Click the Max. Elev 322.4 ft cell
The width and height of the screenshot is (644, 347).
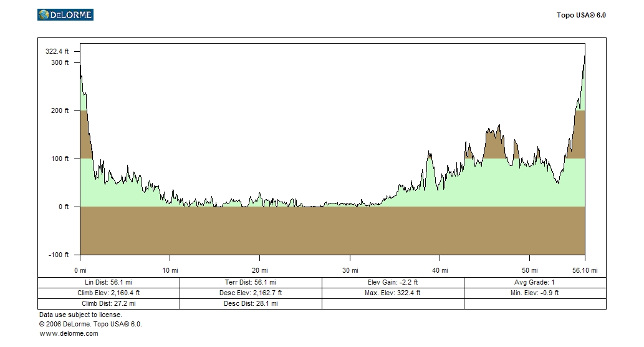pos(393,293)
